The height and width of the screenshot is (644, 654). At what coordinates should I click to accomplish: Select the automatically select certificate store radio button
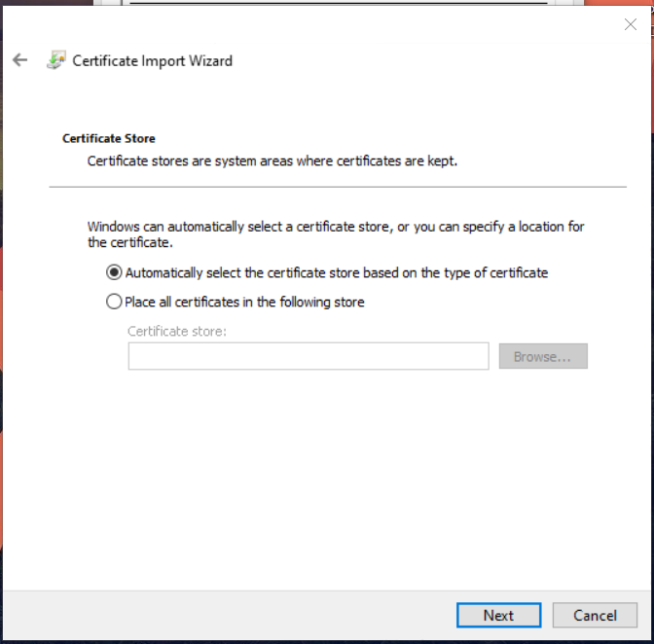pos(114,273)
